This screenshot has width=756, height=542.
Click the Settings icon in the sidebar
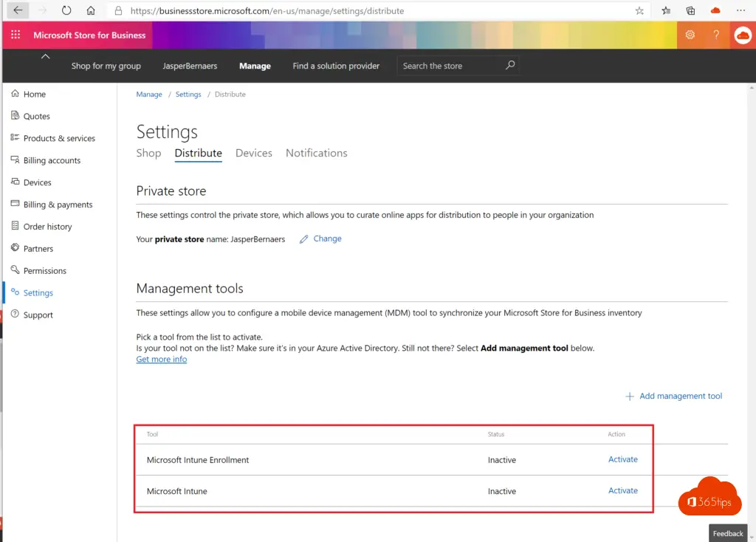coord(15,292)
